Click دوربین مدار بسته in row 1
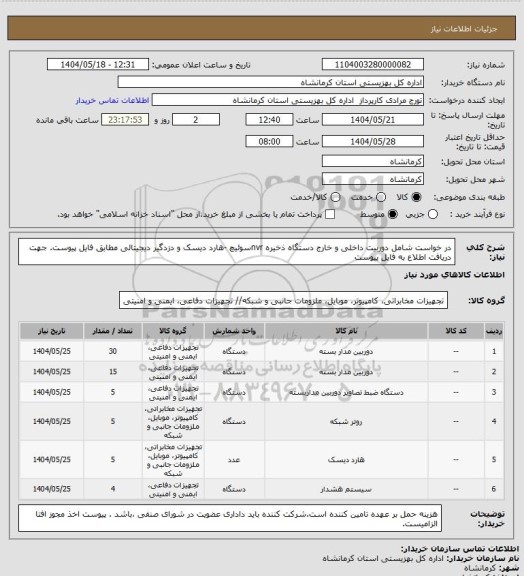 [x=346, y=352]
